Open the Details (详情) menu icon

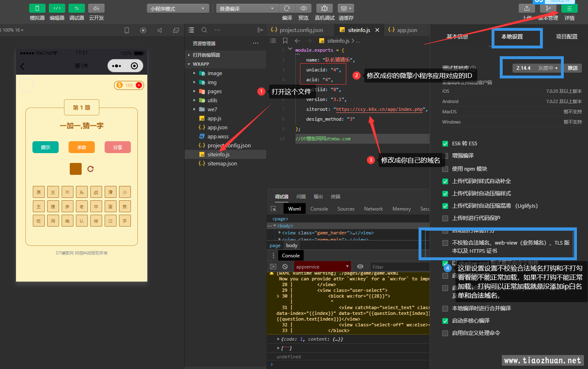569,8
